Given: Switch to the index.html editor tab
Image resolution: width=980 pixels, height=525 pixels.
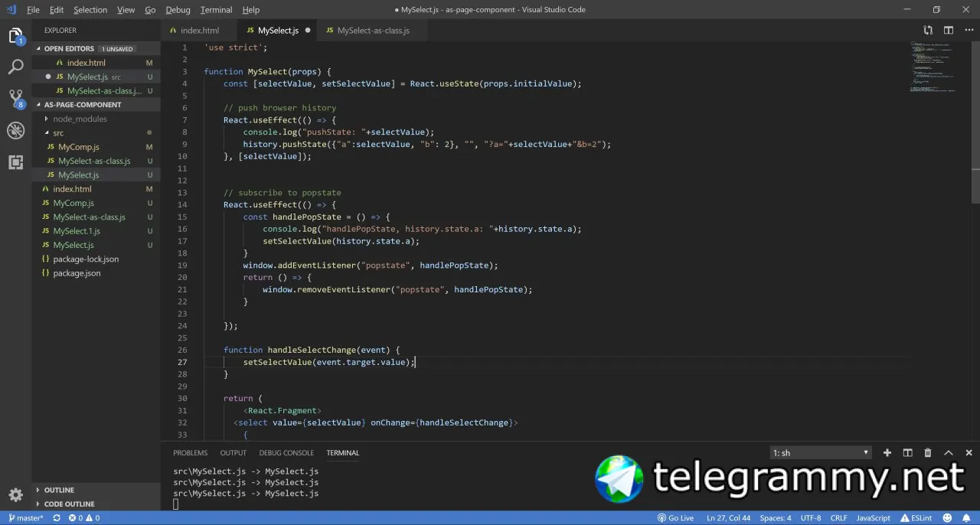Looking at the screenshot, I should click(199, 31).
